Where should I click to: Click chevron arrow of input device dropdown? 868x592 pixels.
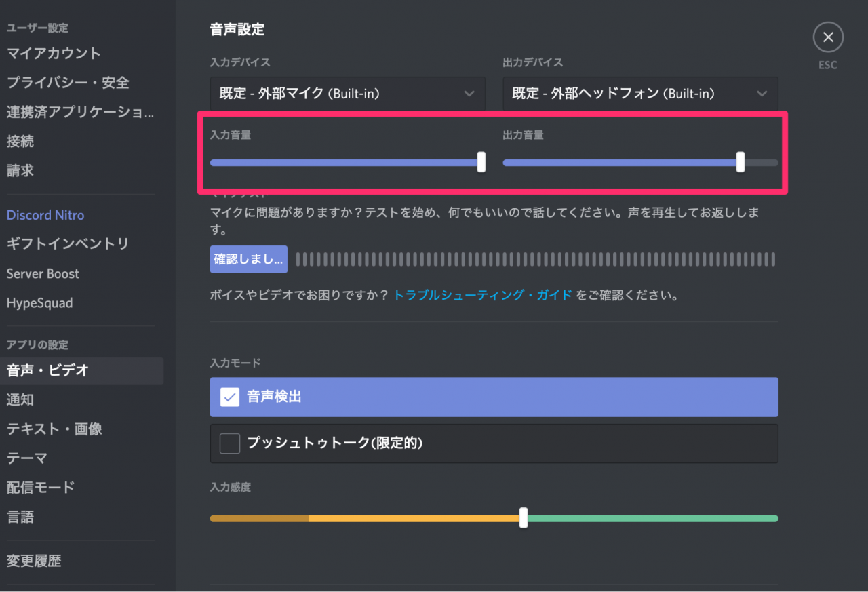469,94
